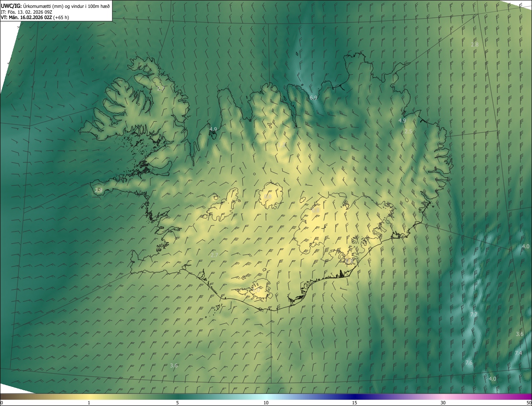Click the 4.9 value just above the 2.5 label
532x406 pixels.
tap(402, 120)
